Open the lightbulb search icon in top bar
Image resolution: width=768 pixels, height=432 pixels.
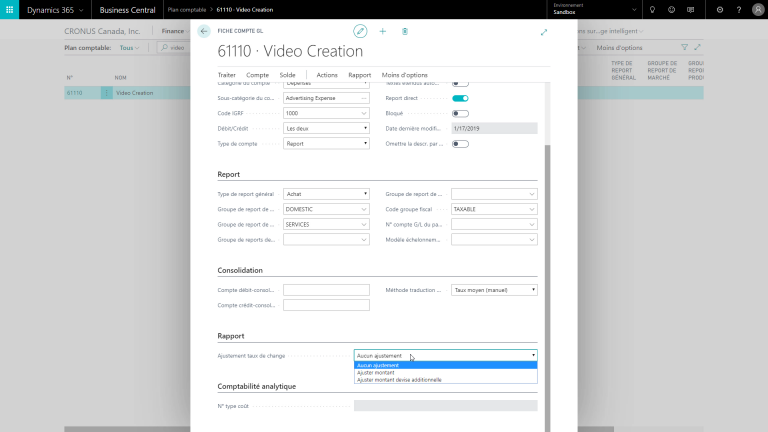652,9
